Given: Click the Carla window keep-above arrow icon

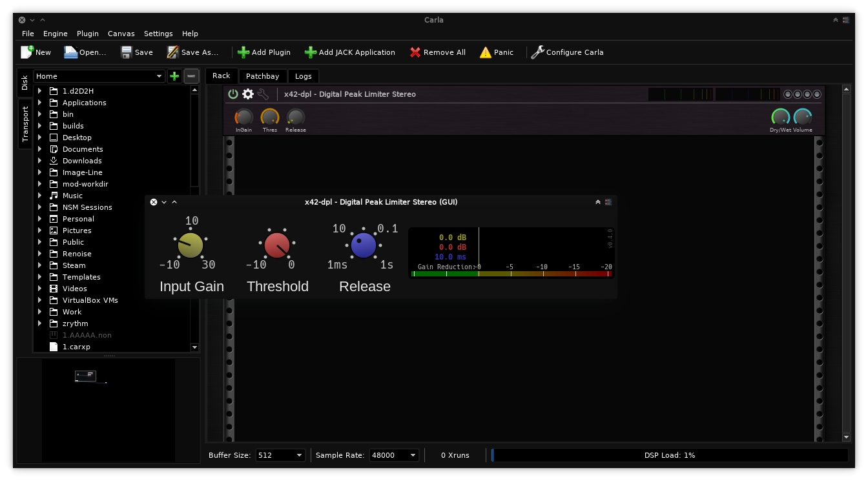Looking at the screenshot, I should coord(835,20).
